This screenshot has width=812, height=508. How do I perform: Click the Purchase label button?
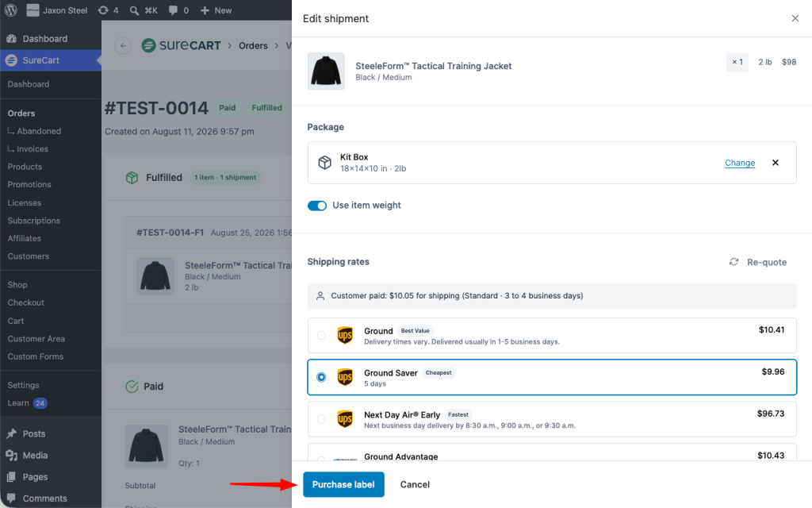(x=343, y=485)
